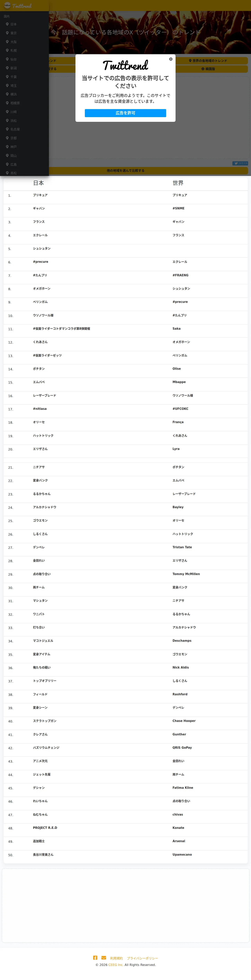Close the ad-blocker popup with the X icon
251x980 pixels.
click(x=171, y=59)
